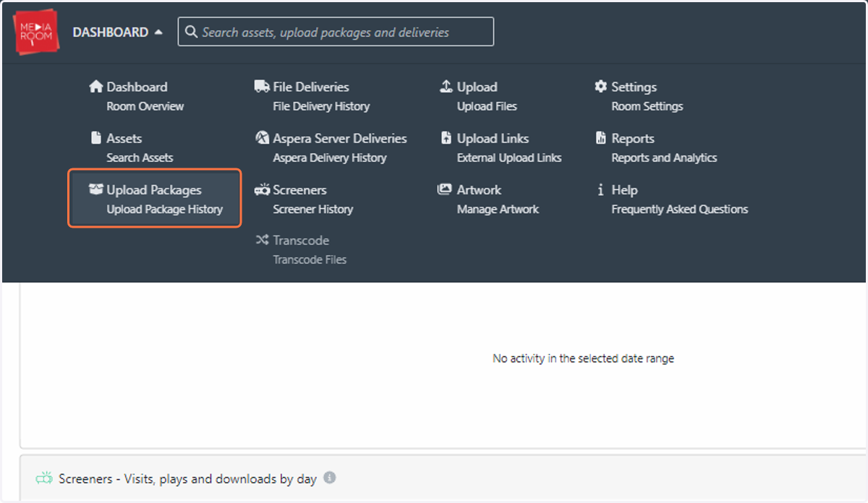The height and width of the screenshot is (503, 868).
Task: Click the Transcode shuffle icon
Action: pyautogui.click(x=262, y=240)
